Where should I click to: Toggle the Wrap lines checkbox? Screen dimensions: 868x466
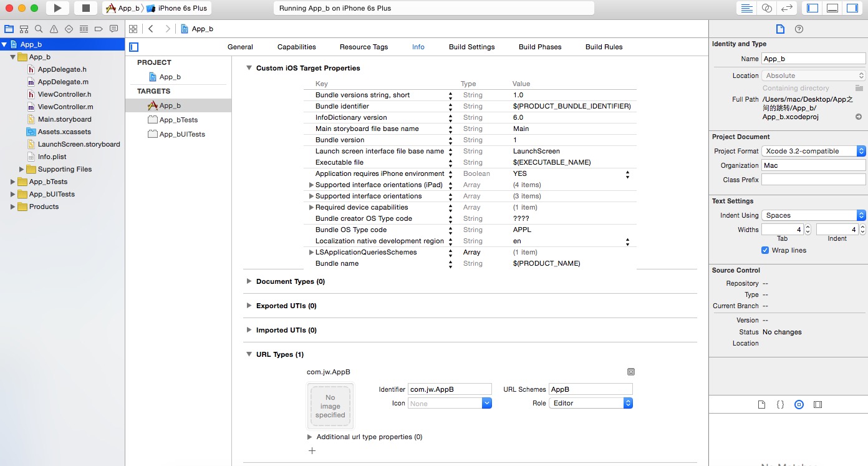click(x=765, y=250)
